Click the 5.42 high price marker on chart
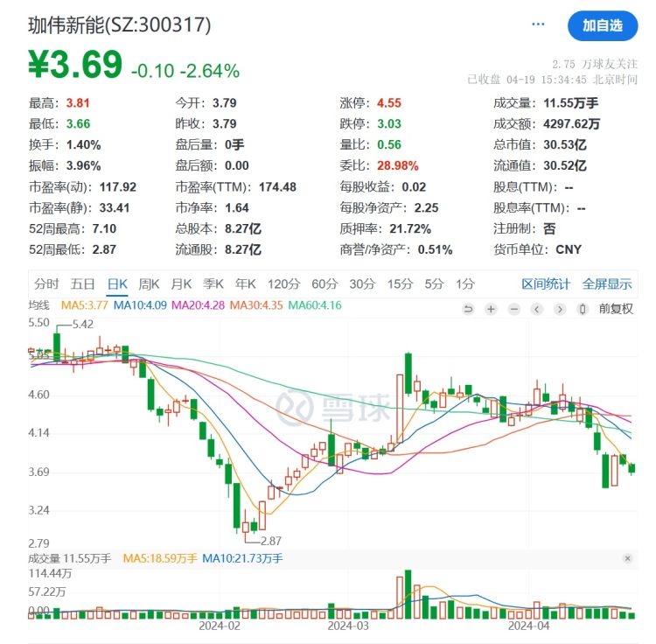Screen dimensions: 656x644 click(83, 325)
